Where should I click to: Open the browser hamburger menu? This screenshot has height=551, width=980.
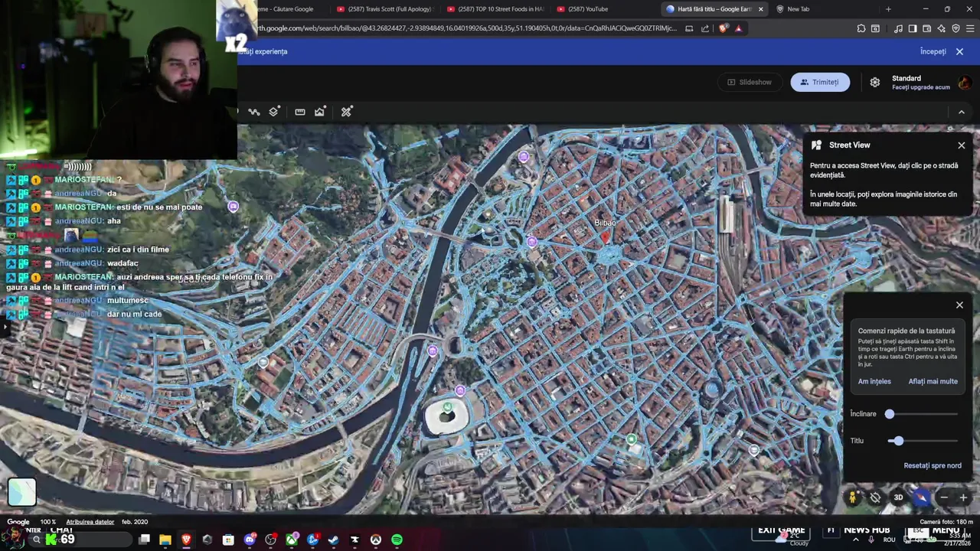coord(971,28)
